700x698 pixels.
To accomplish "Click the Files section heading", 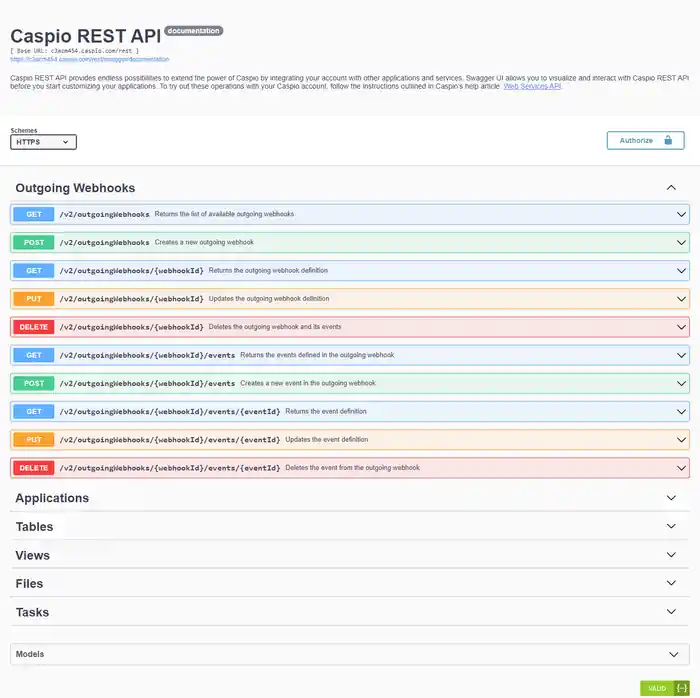I will [29, 584].
